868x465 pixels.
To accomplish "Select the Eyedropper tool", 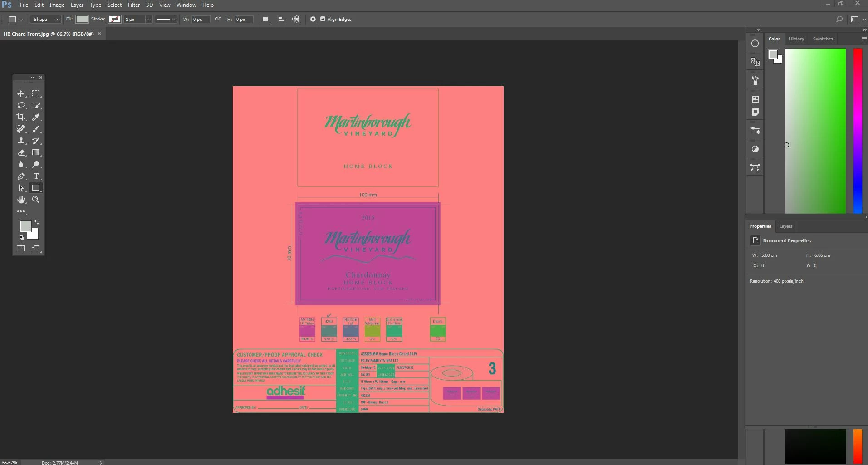I will coord(36,117).
